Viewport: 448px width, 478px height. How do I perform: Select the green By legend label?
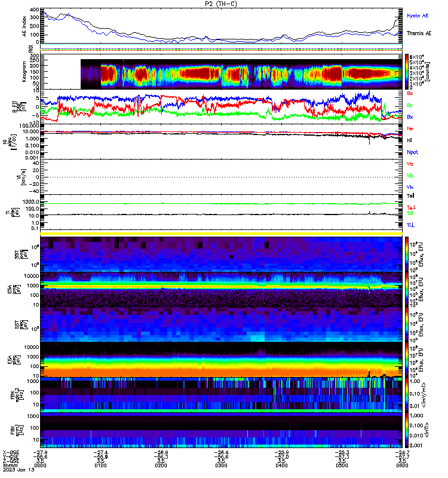tap(410, 105)
